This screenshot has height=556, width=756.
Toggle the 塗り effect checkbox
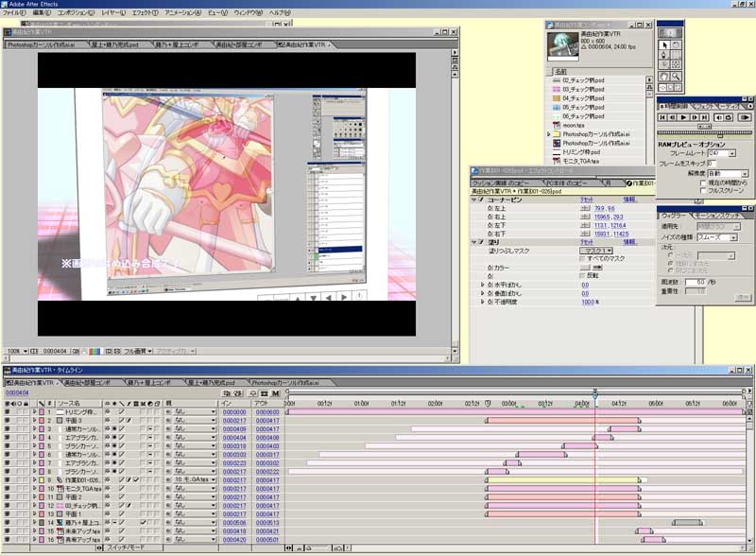point(481,242)
